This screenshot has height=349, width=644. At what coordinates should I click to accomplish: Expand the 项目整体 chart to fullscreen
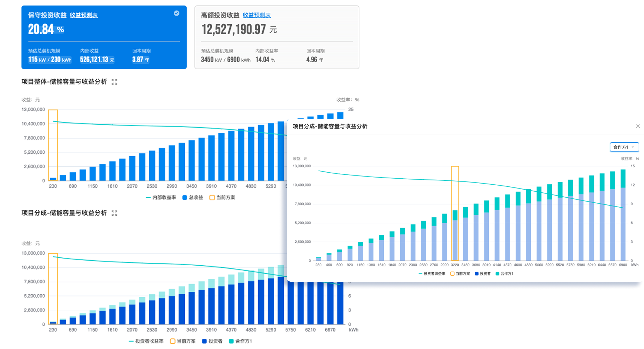coord(114,82)
